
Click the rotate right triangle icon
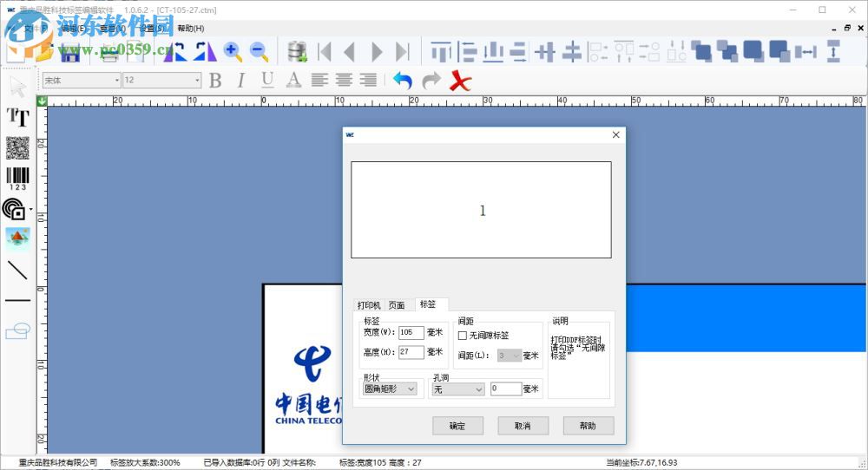coord(205,51)
